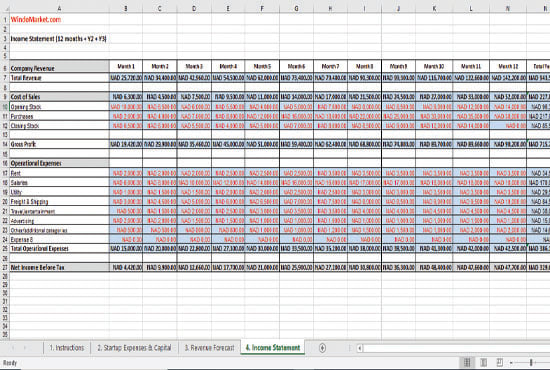Select the Net Income Before Tax label
The width and height of the screenshot is (550, 370).
(59, 267)
